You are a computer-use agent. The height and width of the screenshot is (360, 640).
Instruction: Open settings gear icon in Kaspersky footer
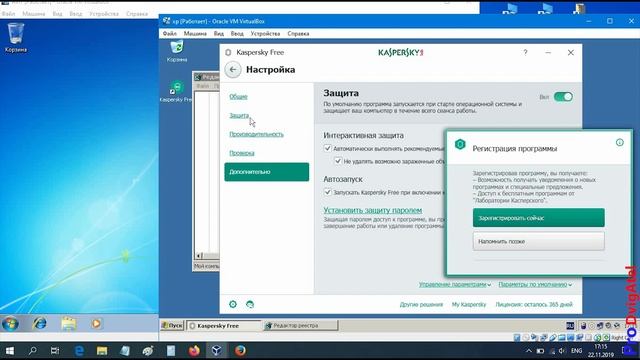[233, 304]
